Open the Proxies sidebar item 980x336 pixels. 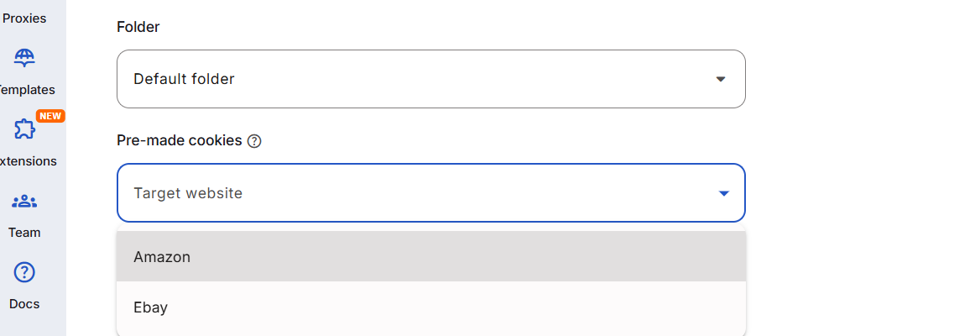[x=24, y=18]
